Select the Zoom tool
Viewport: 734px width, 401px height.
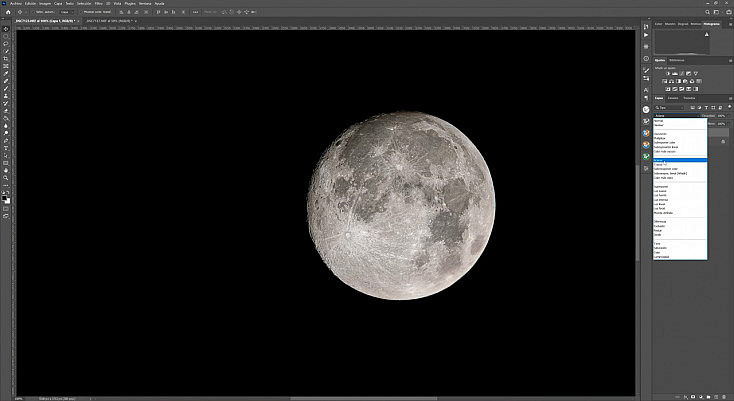pos(6,178)
